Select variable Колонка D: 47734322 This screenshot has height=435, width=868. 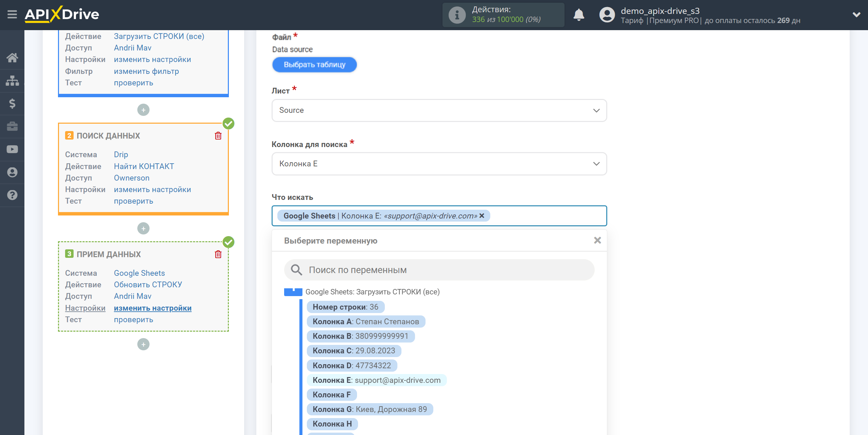click(352, 366)
